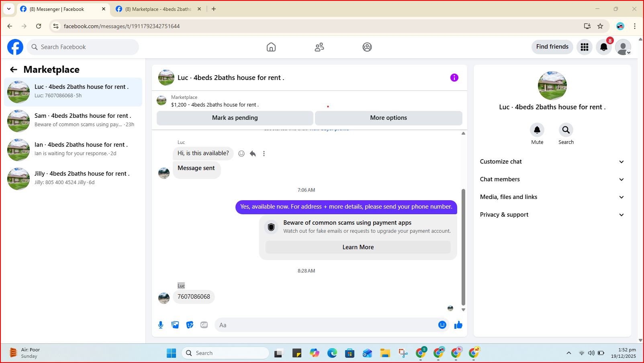Image resolution: width=644 pixels, height=363 pixels.
Task: Open the taskbar clock showing 1:52 pm
Action: 624,353
